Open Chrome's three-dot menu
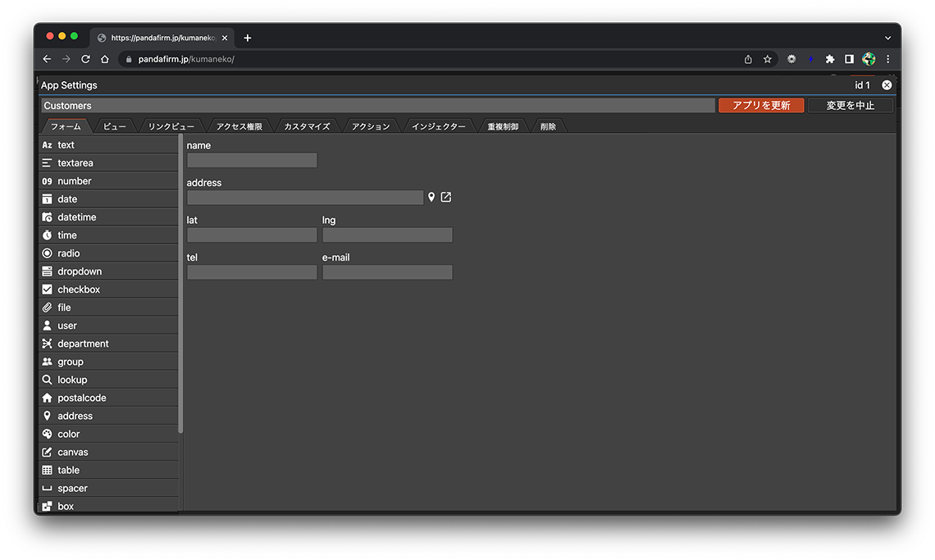935x560 pixels. 887,59
